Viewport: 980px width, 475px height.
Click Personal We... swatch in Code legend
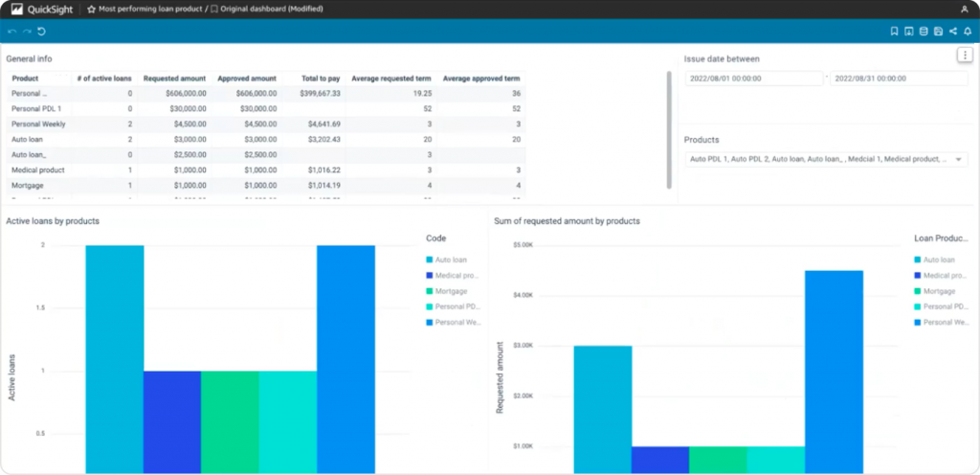(430, 322)
